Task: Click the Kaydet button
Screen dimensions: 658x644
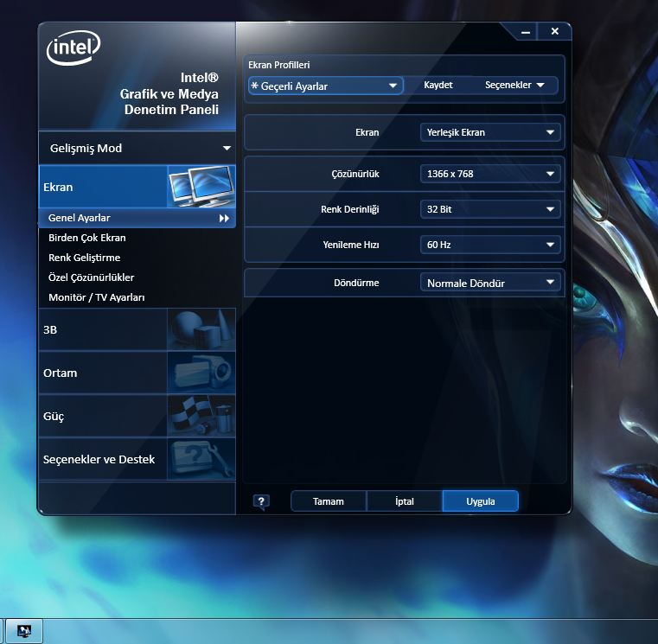Action: point(438,86)
